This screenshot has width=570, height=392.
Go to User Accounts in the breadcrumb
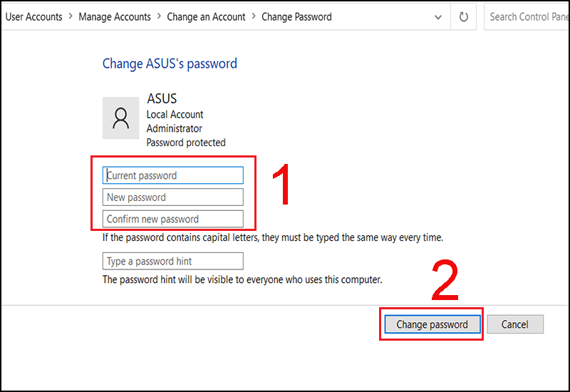(33, 16)
